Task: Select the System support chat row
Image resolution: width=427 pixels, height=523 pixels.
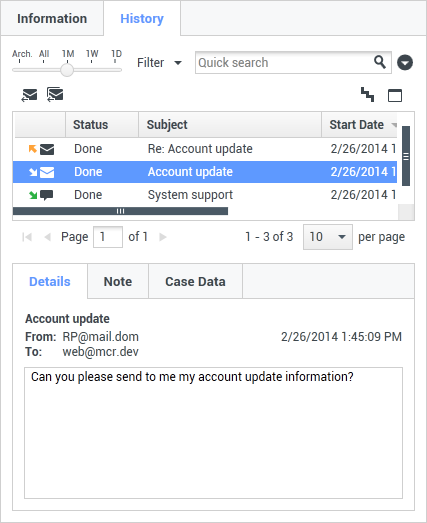Action: (x=205, y=195)
